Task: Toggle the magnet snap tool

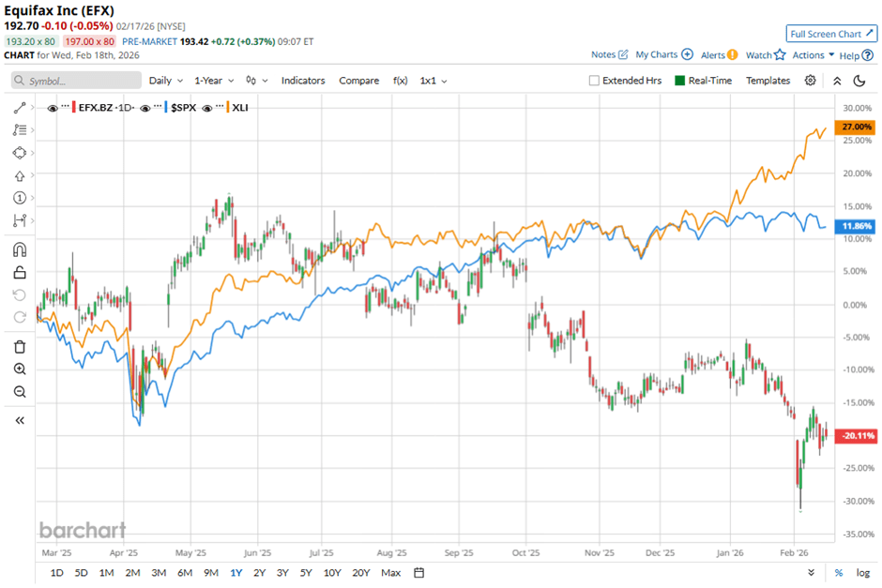Action: click(19, 250)
